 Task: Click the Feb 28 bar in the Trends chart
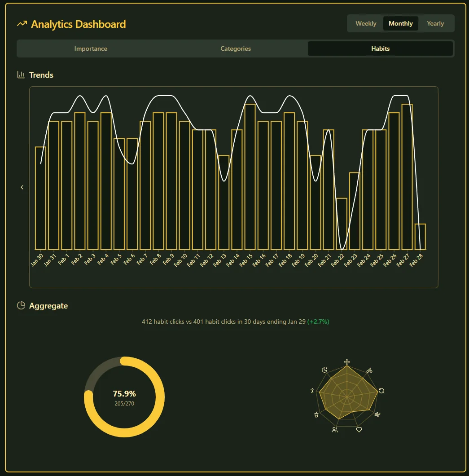[420, 237]
